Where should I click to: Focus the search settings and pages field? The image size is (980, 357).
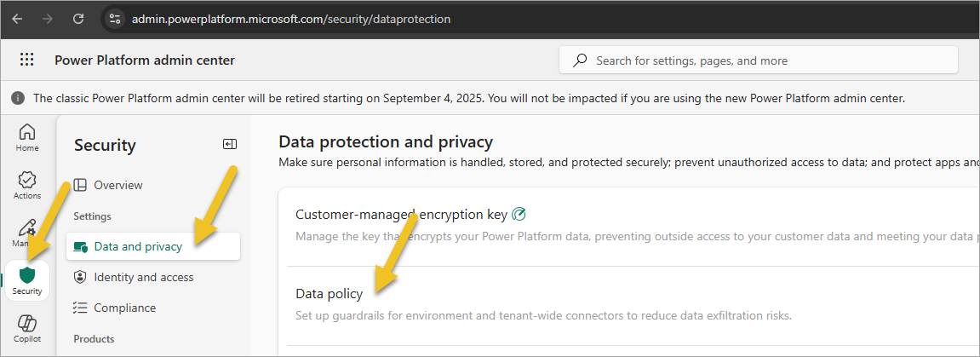coord(758,60)
